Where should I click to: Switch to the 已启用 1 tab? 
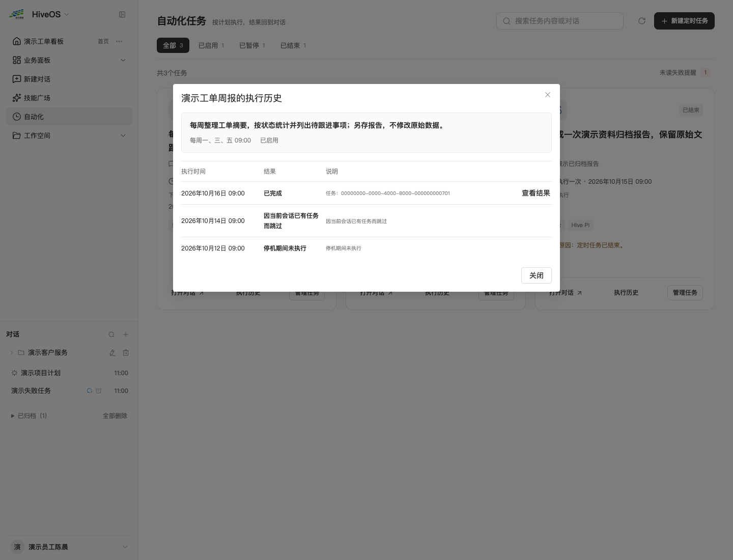point(211,45)
